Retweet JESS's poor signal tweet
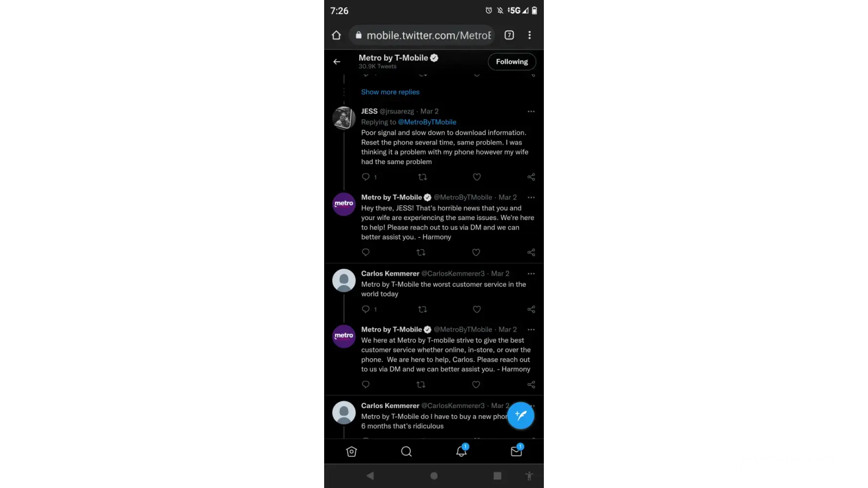The image size is (868, 488). coord(423,177)
